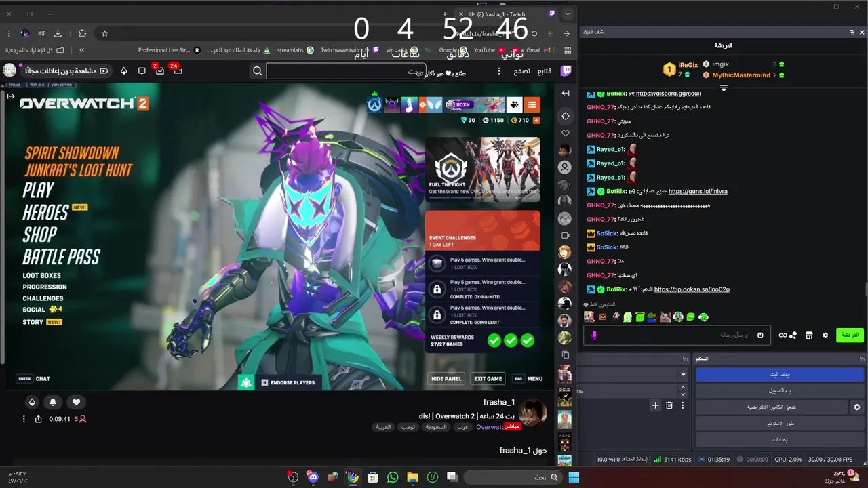Click the browser page back arrow

pyautogui.click(x=567, y=33)
